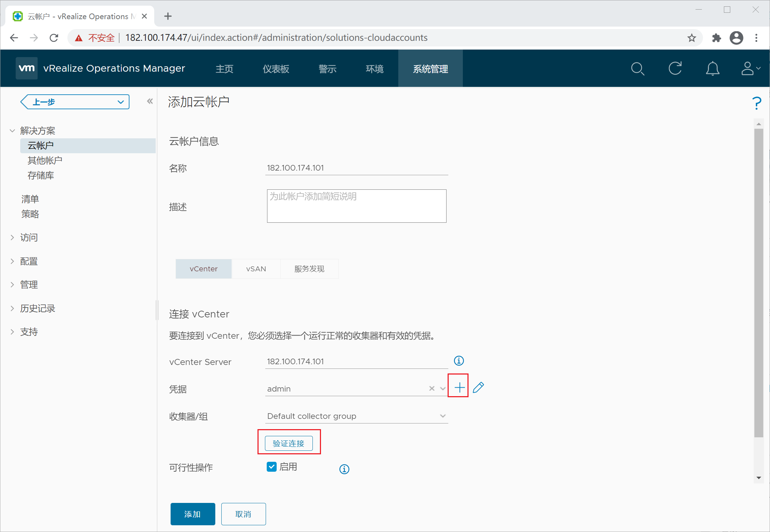Click the refresh icon in header
This screenshot has width=770, height=532.
pos(675,68)
